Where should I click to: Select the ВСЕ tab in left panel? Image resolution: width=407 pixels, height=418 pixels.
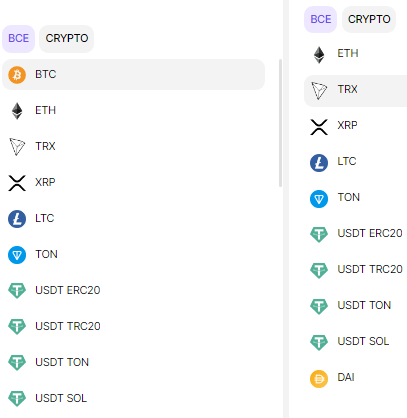tap(19, 39)
